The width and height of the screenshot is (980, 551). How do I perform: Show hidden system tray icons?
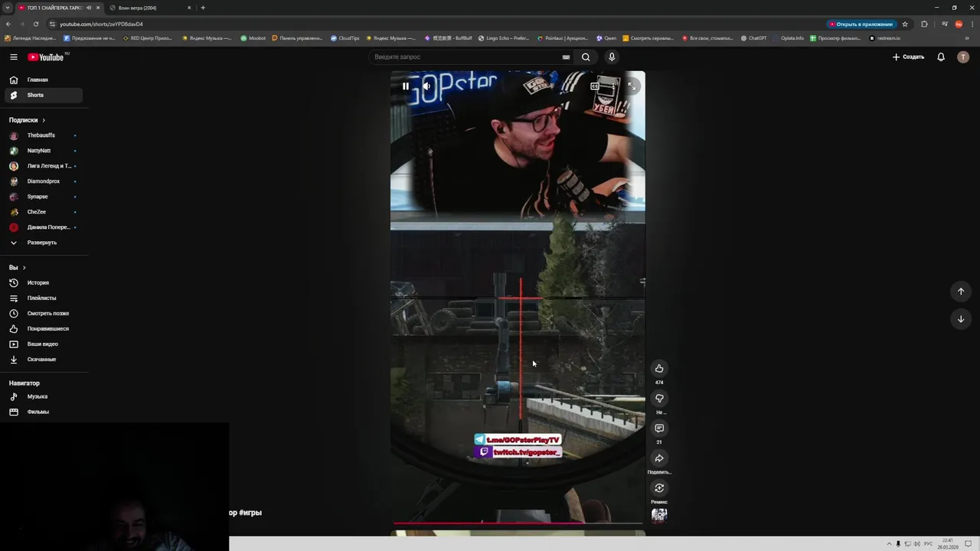click(890, 544)
